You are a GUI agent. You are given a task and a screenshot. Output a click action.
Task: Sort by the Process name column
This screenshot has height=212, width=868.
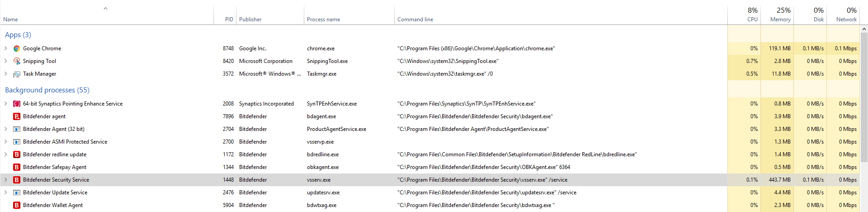click(349, 15)
